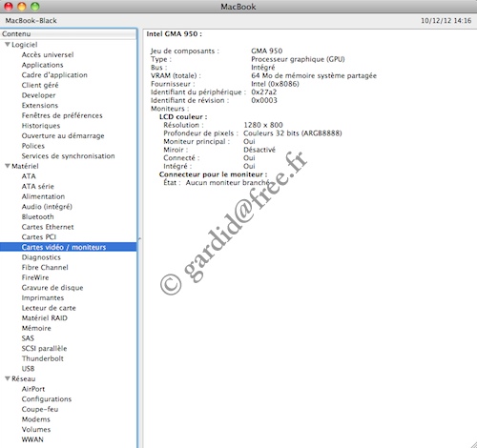Click the sidebar splitter handle

(x=139, y=238)
